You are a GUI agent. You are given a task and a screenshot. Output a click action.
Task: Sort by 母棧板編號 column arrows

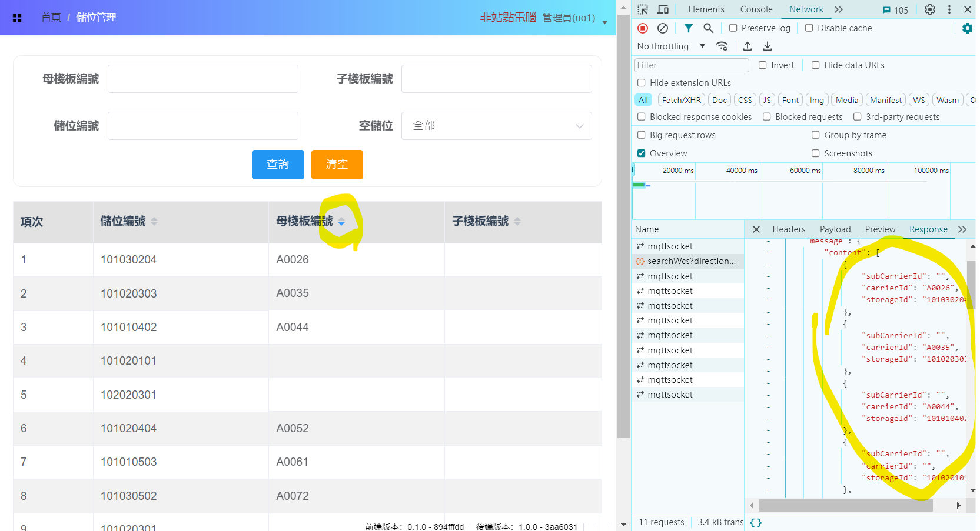coord(341,222)
